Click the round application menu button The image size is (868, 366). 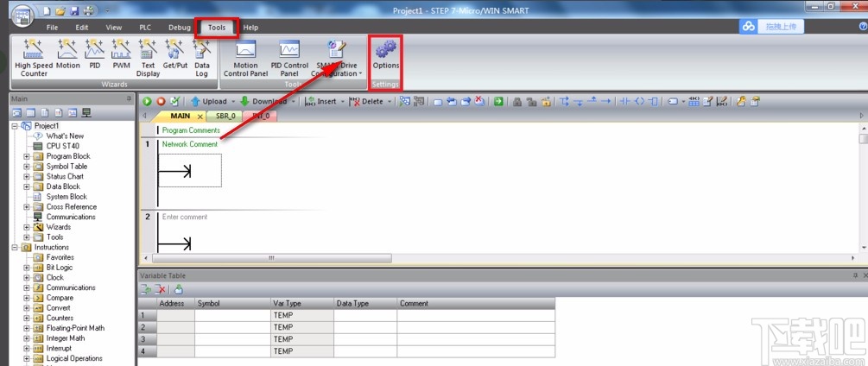point(22,16)
